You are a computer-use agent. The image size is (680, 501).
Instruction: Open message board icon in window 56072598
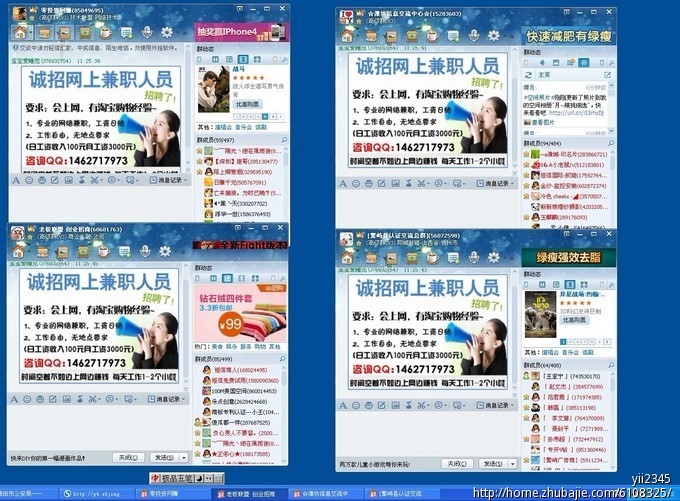453,258
